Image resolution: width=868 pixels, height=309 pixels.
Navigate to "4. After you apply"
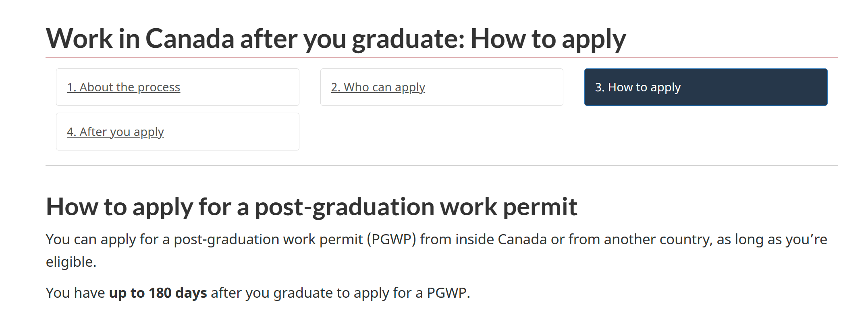116,132
